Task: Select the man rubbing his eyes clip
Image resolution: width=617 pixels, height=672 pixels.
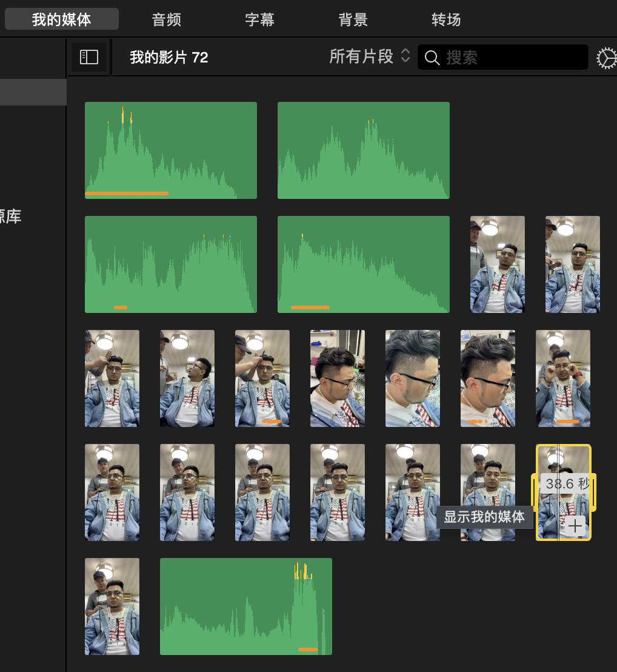Action: tap(563, 378)
